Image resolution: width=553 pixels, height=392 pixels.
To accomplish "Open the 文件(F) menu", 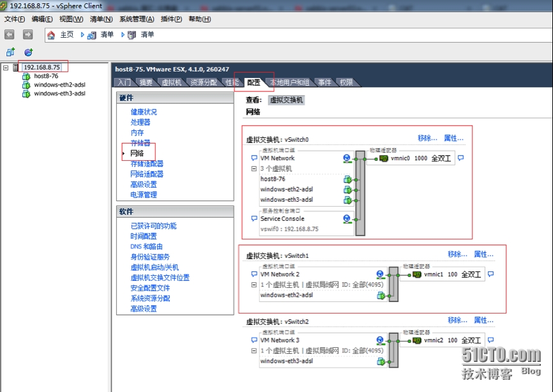I will (15, 19).
